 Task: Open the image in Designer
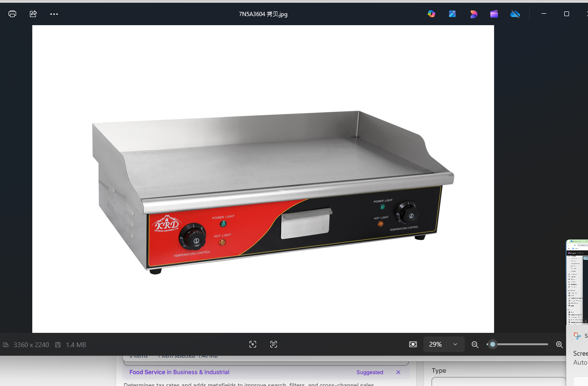473,14
